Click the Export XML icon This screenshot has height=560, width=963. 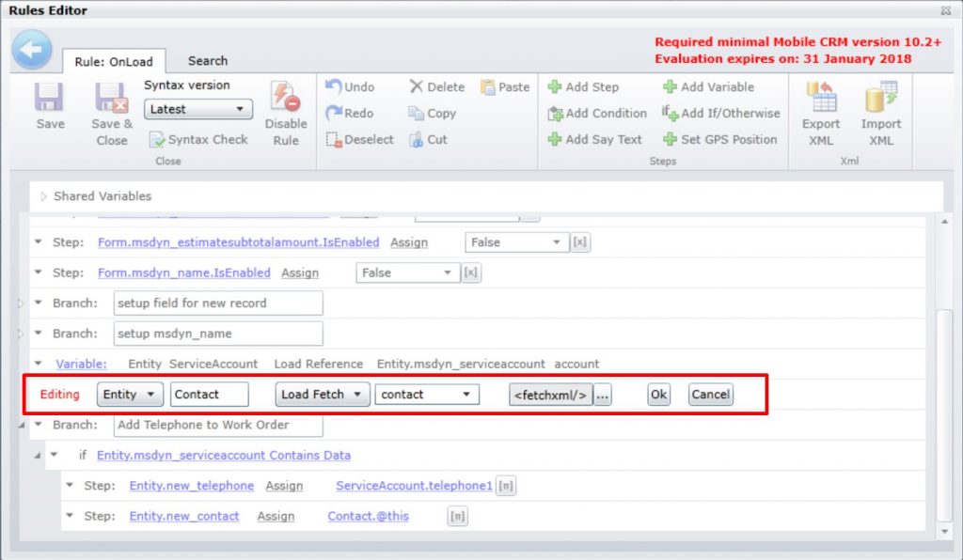820,111
